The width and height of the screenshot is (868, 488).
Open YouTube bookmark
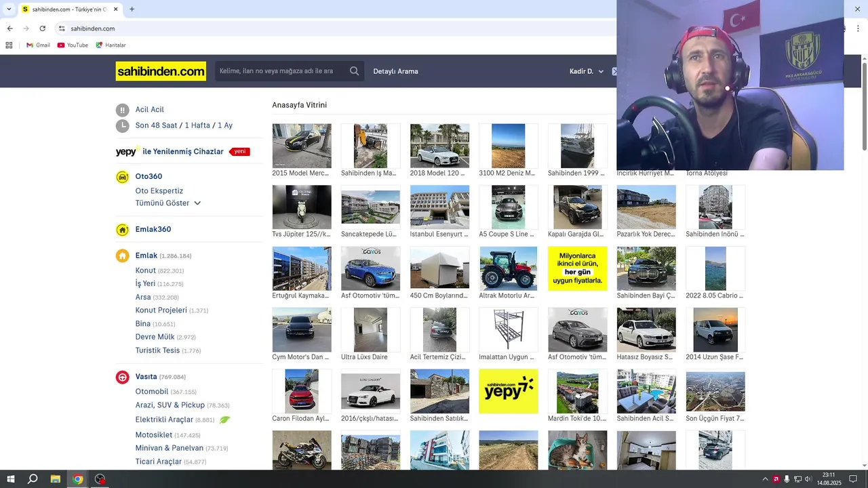click(x=73, y=45)
